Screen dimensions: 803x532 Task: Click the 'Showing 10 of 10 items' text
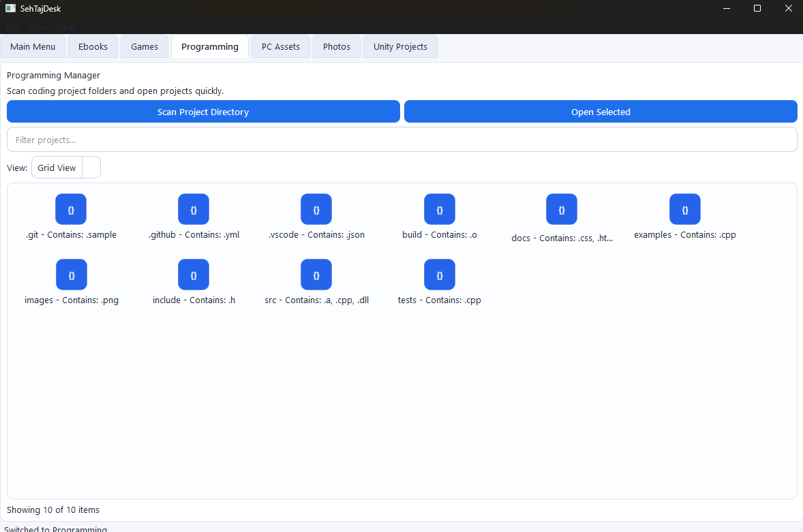52,510
